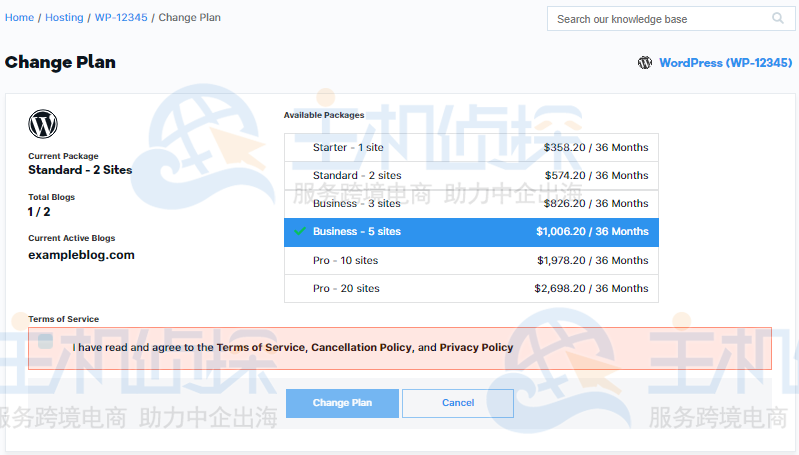The height and width of the screenshot is (455, 799).
Task: Click the WordPress logo beside WordPress (WP-12345)
Action: click(645, 63)
